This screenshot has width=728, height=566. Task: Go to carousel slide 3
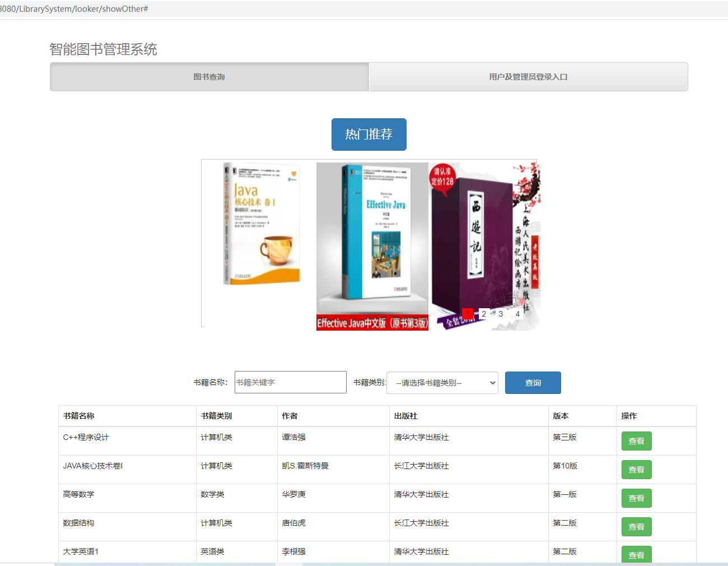tap(501, 314)
